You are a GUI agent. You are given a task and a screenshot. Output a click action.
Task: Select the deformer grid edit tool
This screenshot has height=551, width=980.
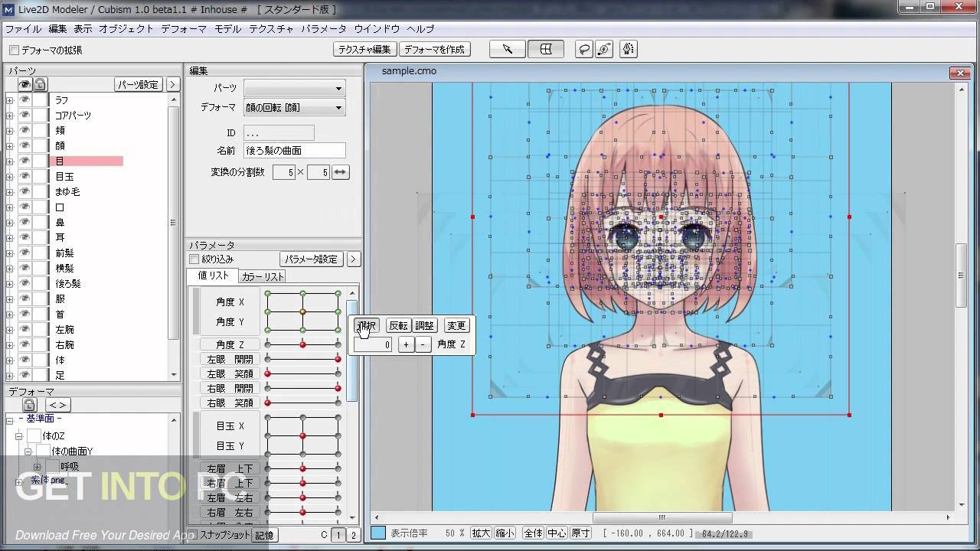click(x=546, y=49)
